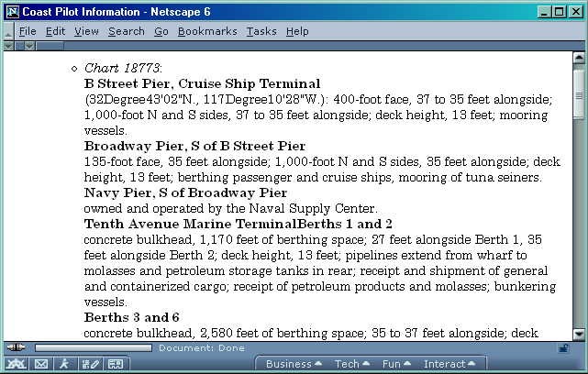
Task: Open the Tasks menu
Action: (x=261, y=31)
